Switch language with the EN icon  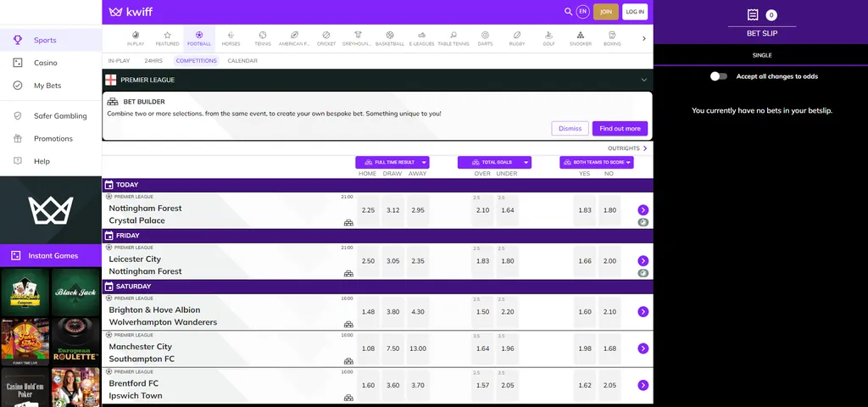582,12
